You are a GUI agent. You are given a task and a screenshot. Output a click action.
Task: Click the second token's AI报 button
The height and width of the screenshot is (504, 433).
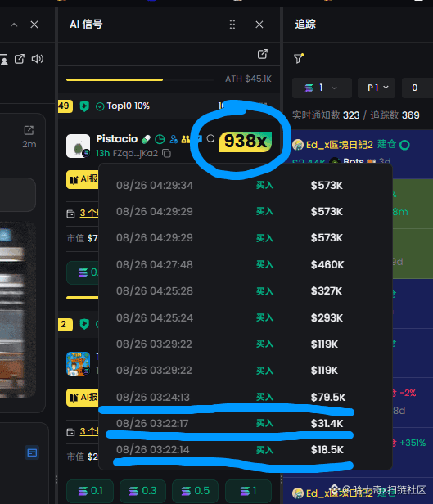click(x=83, y=398)
